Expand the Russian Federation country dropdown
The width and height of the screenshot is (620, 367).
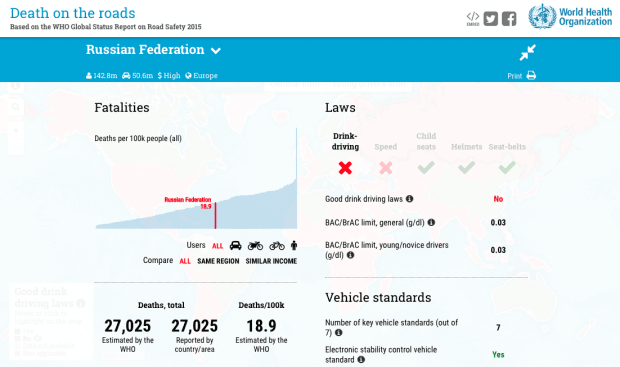[215, 51]
